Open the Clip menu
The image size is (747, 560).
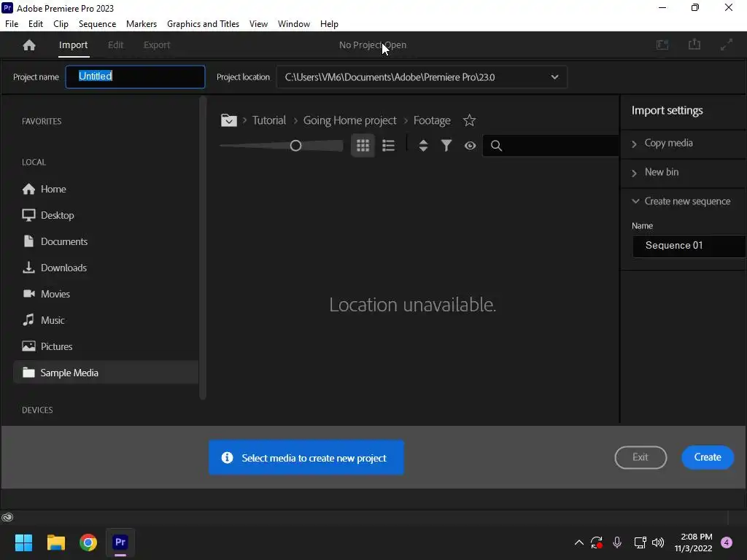[61, 24]
